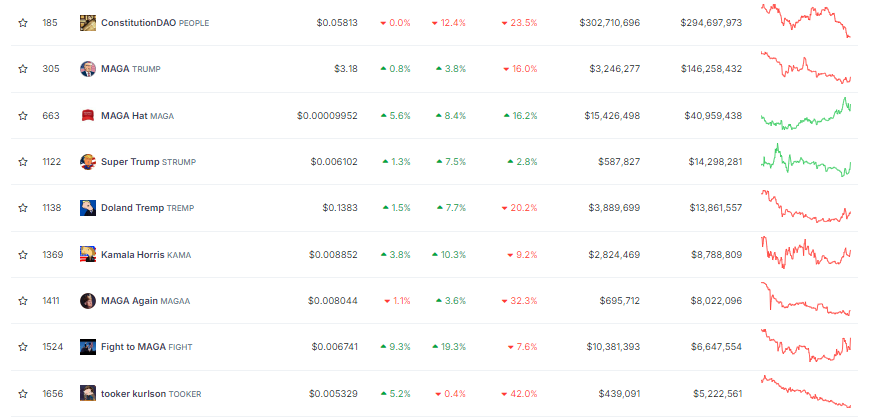Image resolution: width=890 pixels, height=417 pixels.
Task: Open the MAGA Hat 7-day sparkline chart
Action: (806, 114)
